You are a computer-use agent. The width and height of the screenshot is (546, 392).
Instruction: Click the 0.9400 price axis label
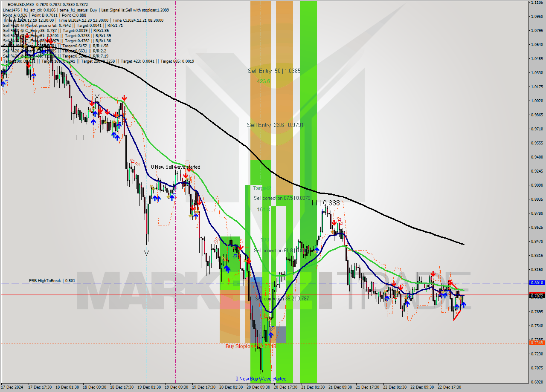point(537,157)
